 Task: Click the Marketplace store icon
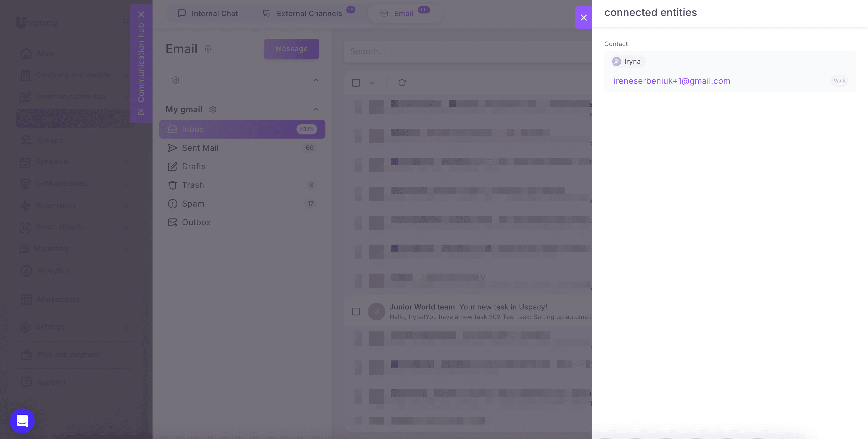(x=26, y=299)
